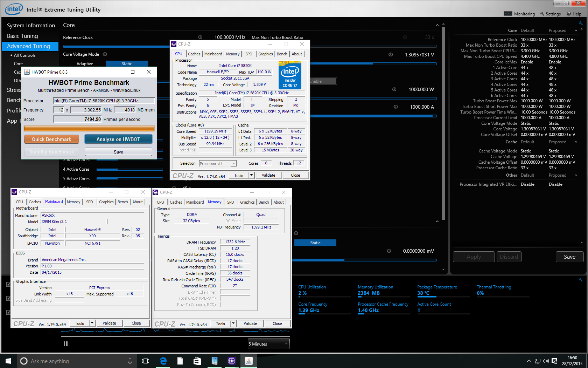Open Tools dropdown arrow in the Mainboard CPU-Z window
This screenshot has height=368, width=588.
92,323
